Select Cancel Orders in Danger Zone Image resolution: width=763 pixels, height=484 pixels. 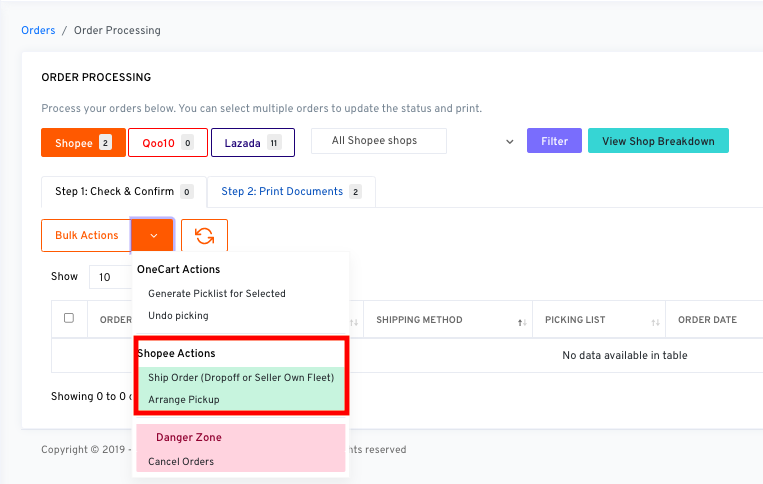[181, 462]
